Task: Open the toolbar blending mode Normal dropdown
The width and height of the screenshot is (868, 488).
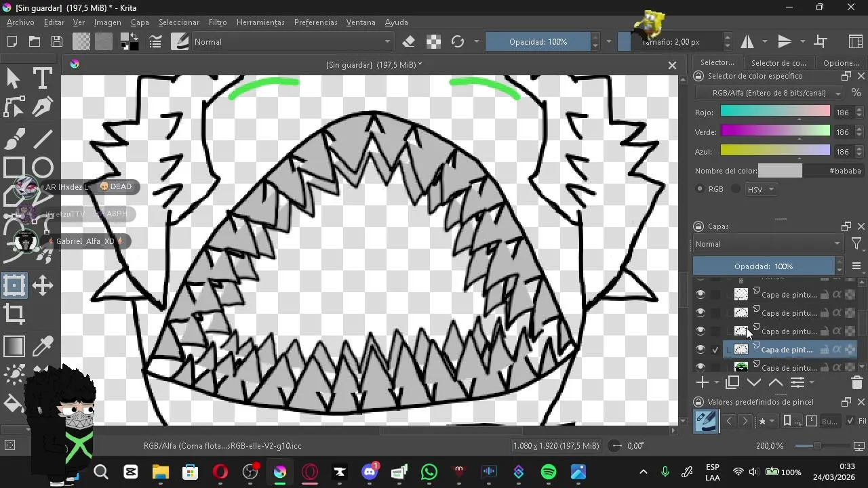Action: pyautogui.click(x=292, y=41)
